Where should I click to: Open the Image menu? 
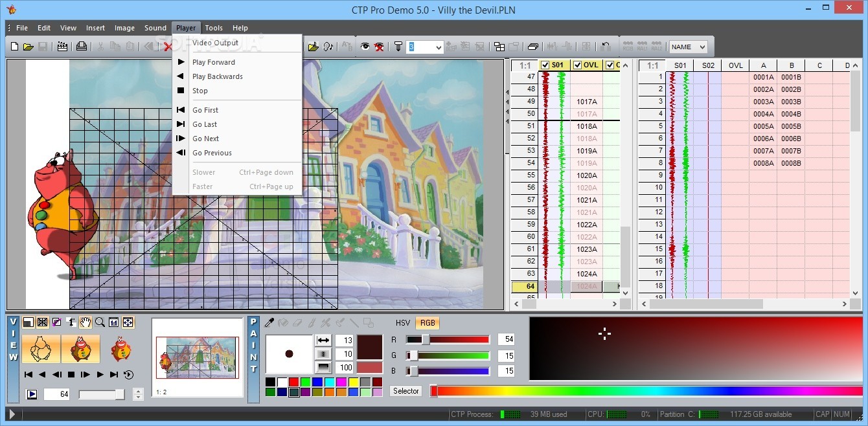(x=124, y=28)
